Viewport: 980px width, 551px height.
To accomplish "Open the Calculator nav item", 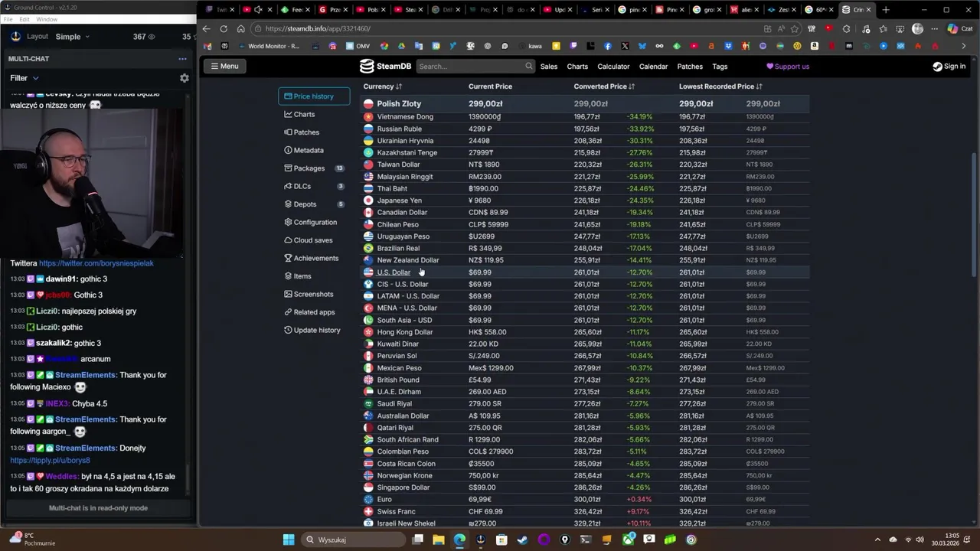I will [613, 67].
